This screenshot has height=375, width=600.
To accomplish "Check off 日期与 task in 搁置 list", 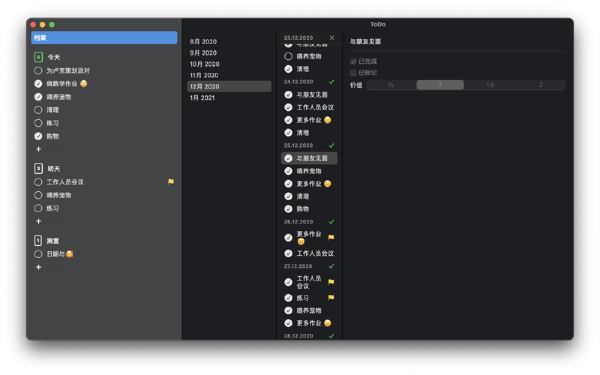I will [38, 254].
